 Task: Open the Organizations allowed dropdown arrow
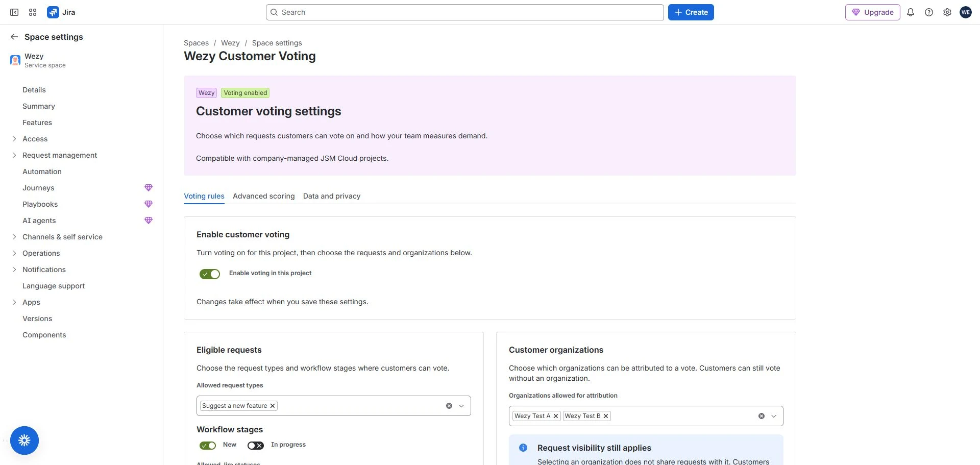(774, 416)
